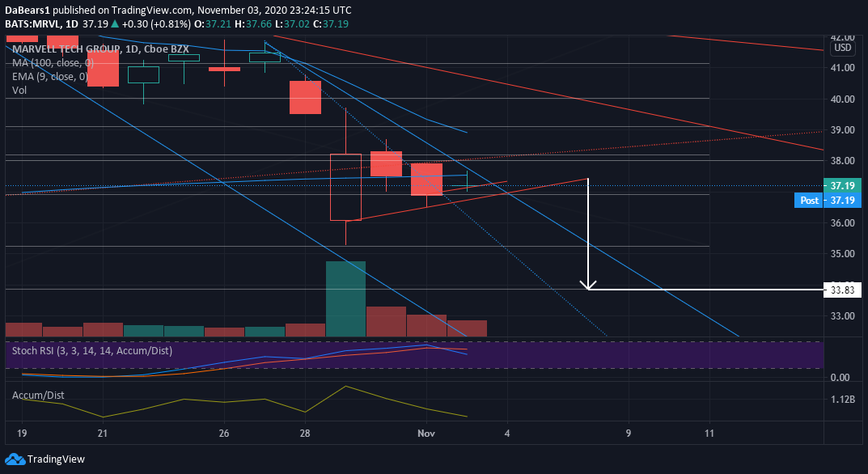Click the 0.00 Stoch RSI scale value

point(840,378)
